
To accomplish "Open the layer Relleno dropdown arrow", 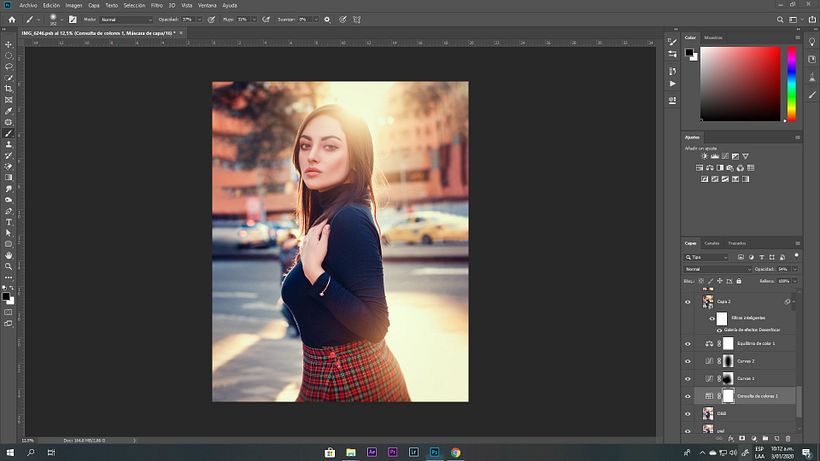I will [795, 281].
